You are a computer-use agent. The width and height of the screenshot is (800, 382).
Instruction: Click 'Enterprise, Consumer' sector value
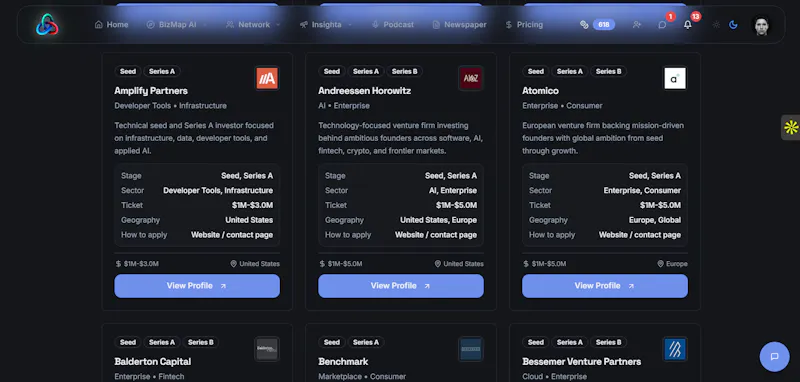coord(642,190)
